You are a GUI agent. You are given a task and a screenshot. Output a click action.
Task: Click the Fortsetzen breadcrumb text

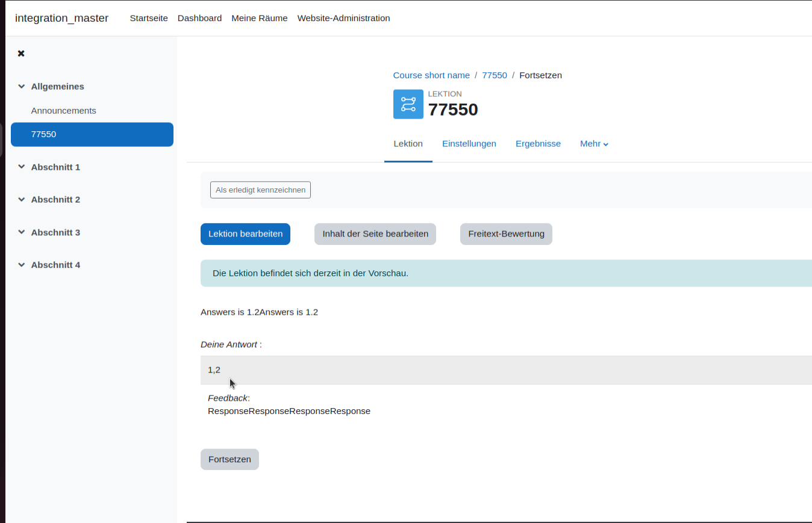[540, 75]
